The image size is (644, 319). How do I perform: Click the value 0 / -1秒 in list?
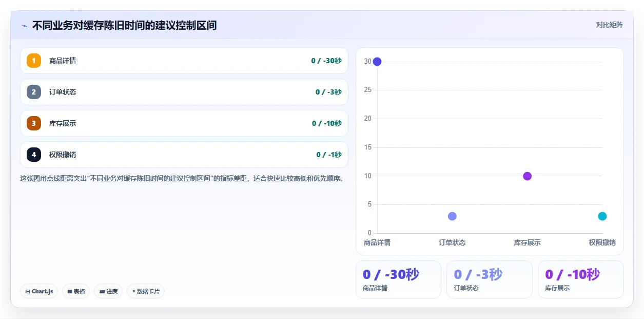point(329,155)
